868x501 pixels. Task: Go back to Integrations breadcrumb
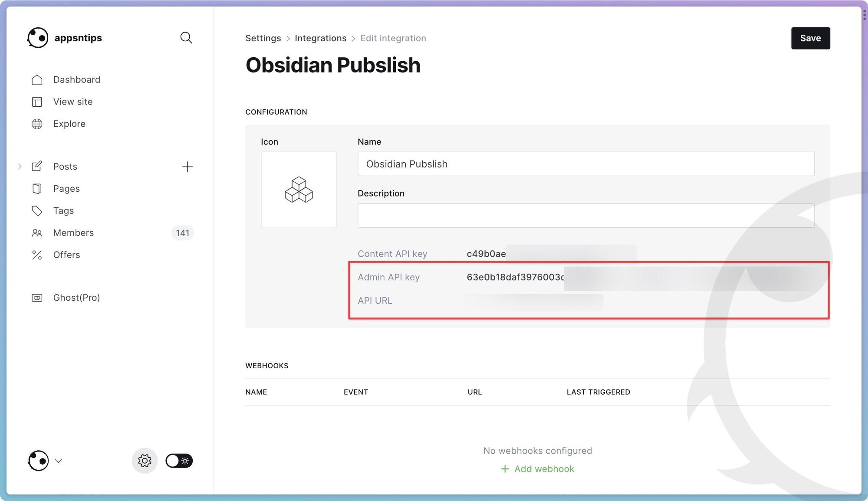coord(320,38)
